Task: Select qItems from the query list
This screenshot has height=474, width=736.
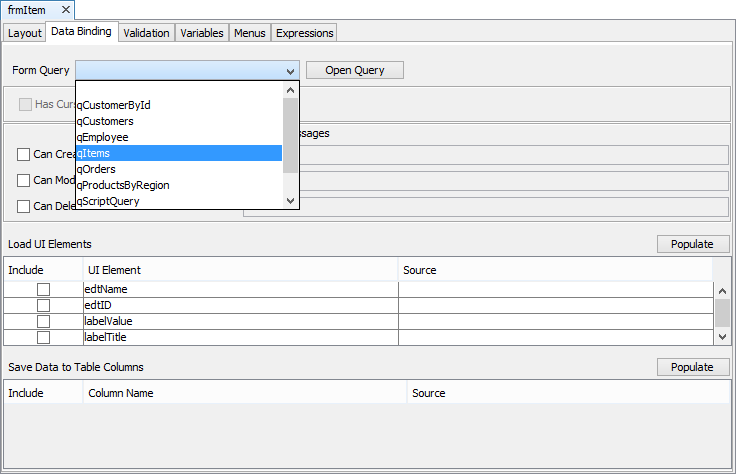Action: [x=179, y=153]
